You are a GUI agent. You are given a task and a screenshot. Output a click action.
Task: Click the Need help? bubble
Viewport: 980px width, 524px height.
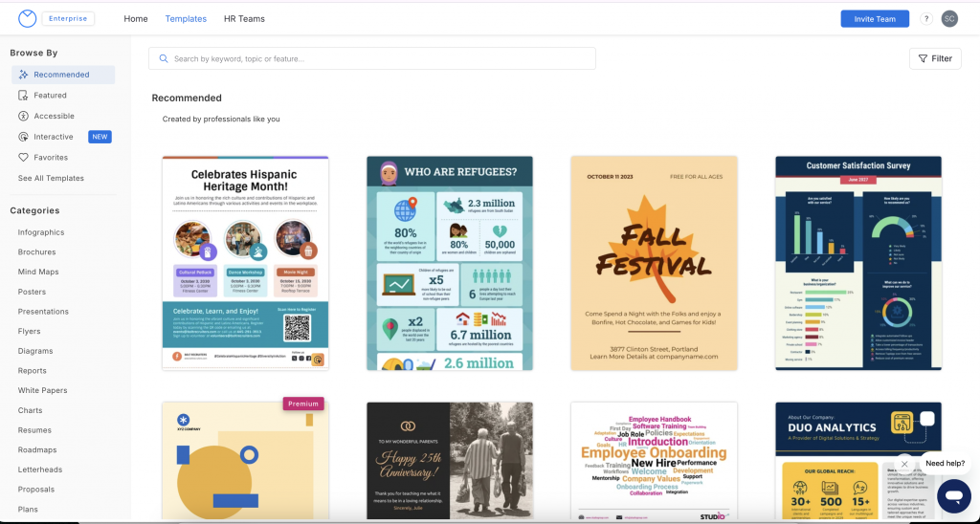[x=945, y=464]
